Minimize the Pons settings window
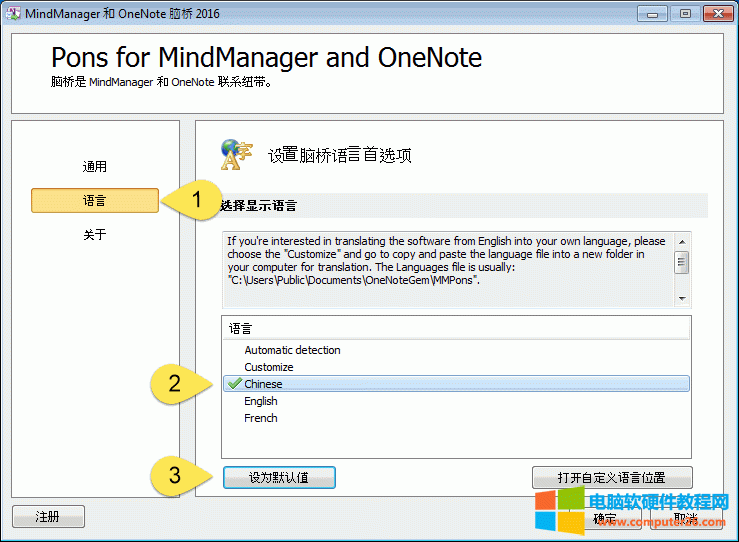This screenshot has width=739, height=542. tap(654, 13)
